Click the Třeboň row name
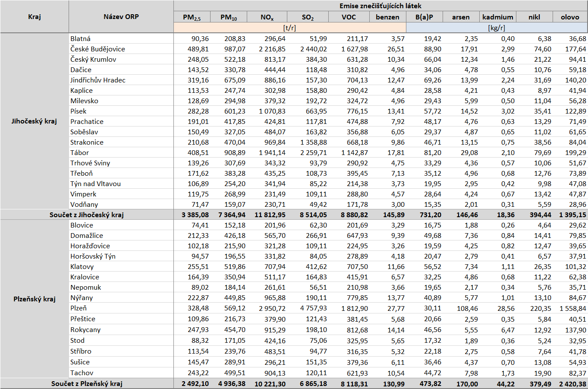588x389 pixels. pos(82,174)
